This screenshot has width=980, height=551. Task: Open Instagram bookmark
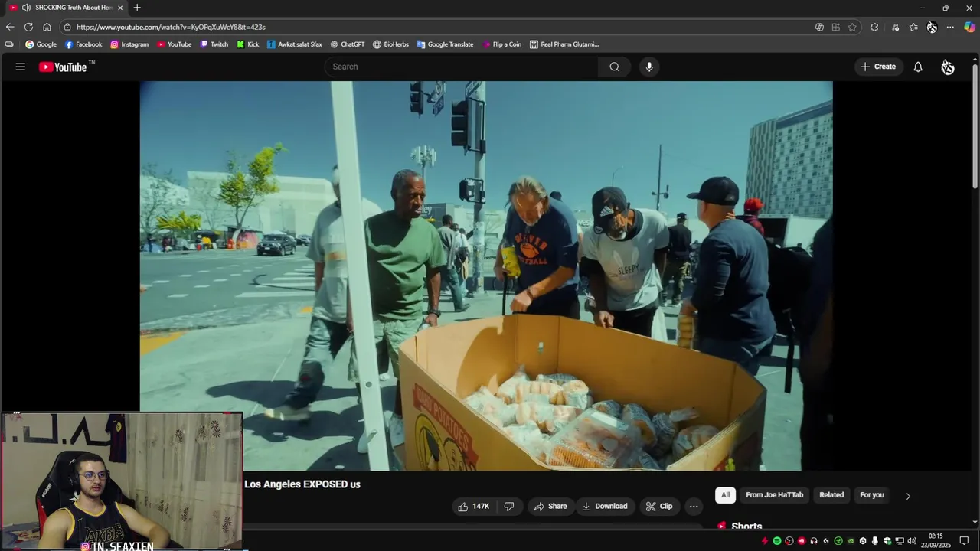click(129, 44)
